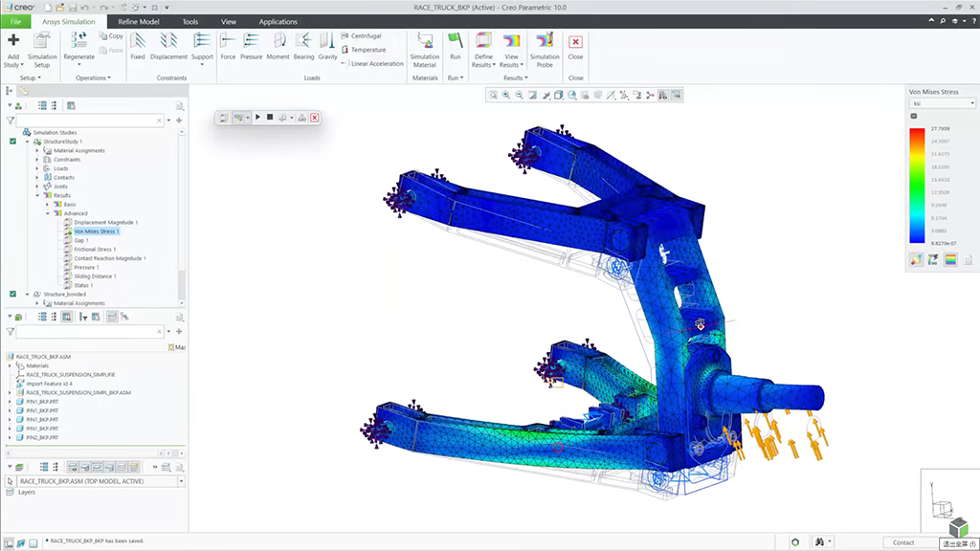The width and height of the screenshot is (980, 551).
Task: Apply a Force load
Action: pyautogui.click(x=228, y=40)
